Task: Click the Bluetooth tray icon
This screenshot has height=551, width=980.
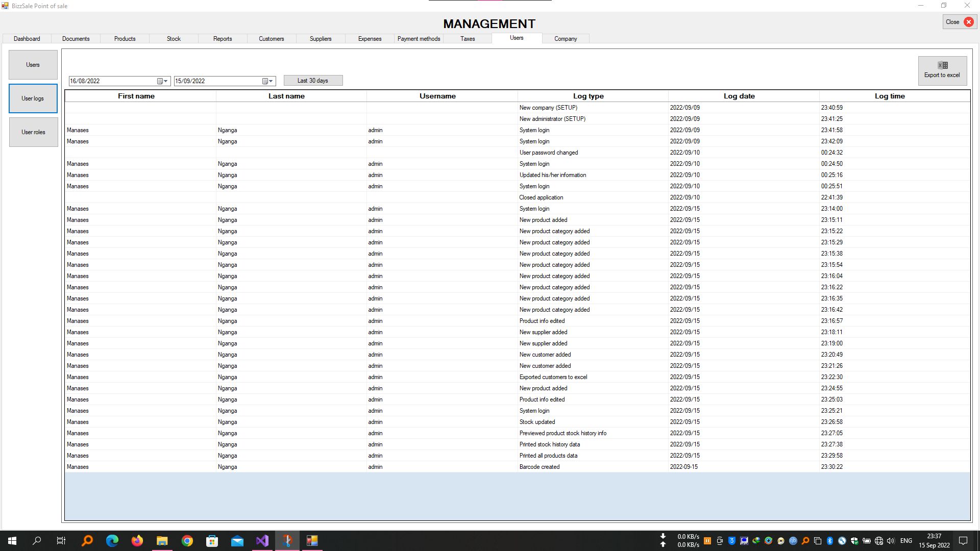Action: click(x=829, y=541)
